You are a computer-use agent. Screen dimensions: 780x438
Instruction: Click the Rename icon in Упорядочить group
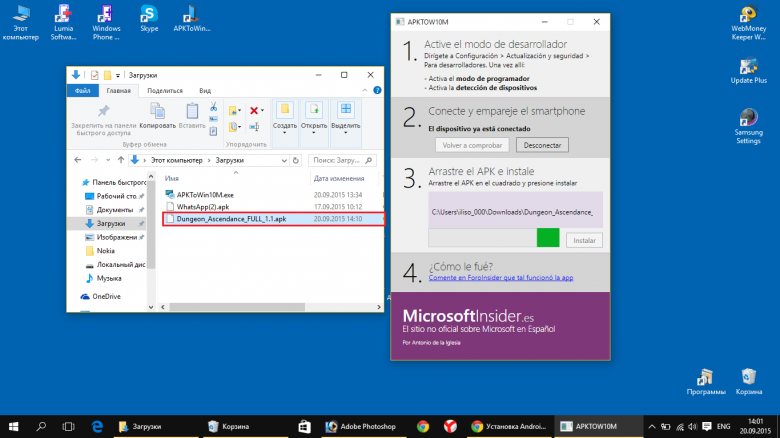click(254, 127)
